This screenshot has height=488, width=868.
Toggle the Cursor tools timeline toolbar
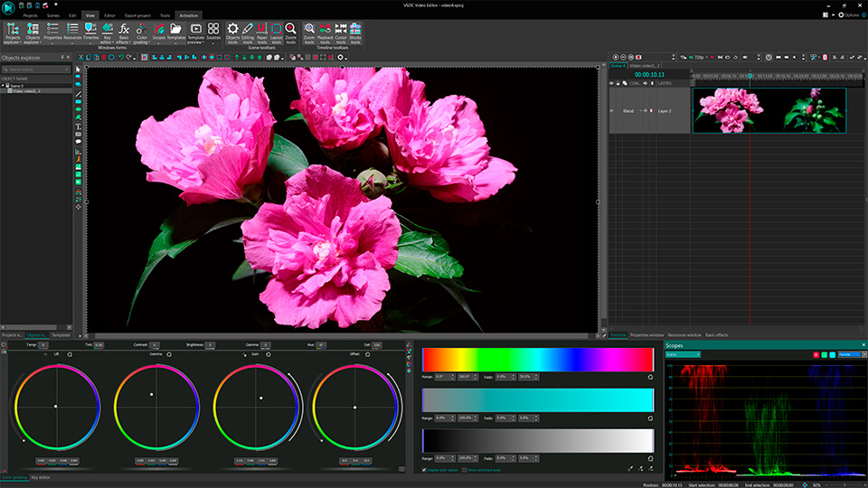341,33
